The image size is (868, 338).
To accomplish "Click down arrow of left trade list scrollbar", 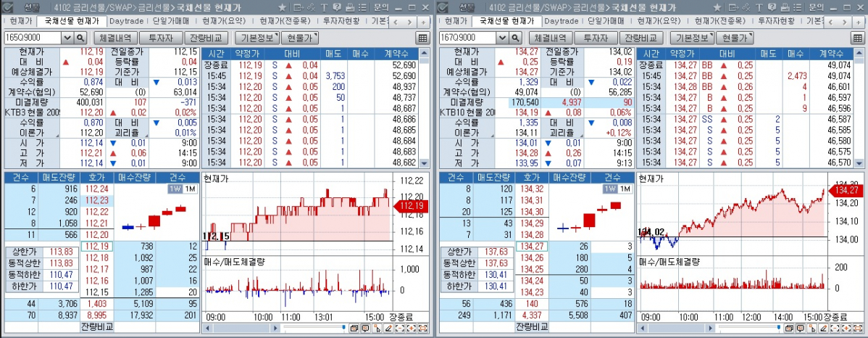I will click(x=425, y=163).
